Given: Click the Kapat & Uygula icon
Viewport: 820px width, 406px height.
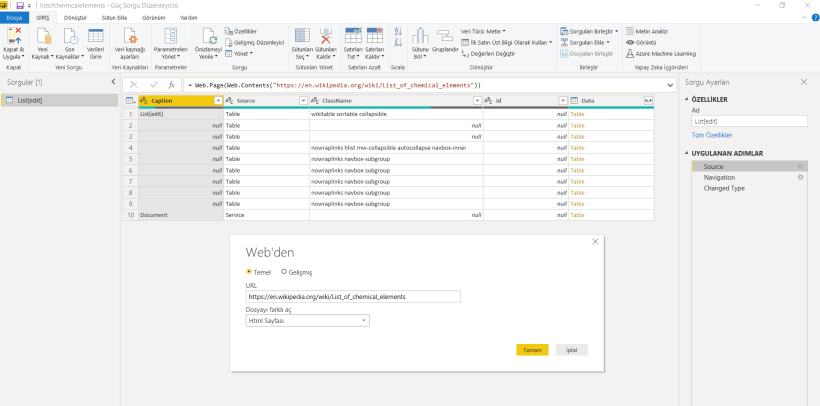Looking at the screenshot, I should coord(14,36).
